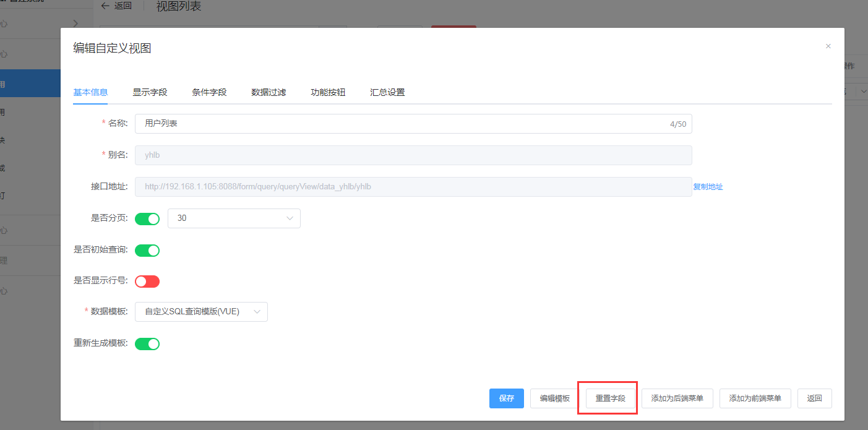Switch to the 条件字段 tab
Image resolution: width=868 pixels, height=430 pixels.
(x=209, y=92)
